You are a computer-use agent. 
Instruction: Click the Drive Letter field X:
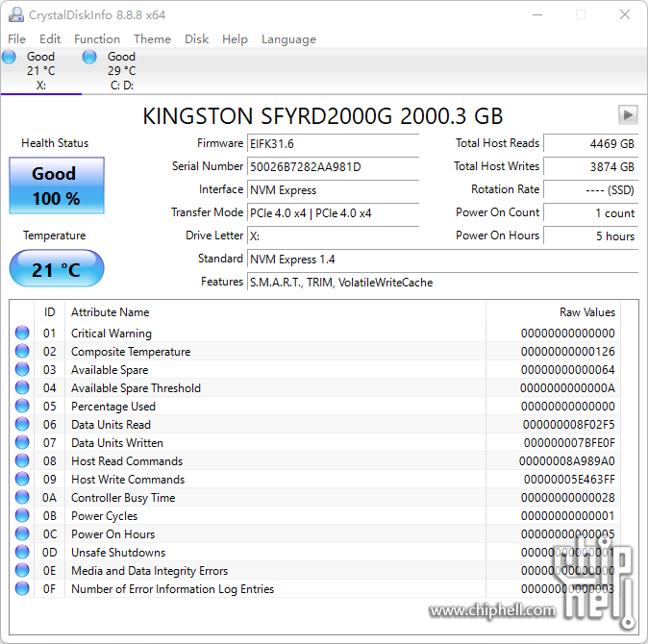333,236
